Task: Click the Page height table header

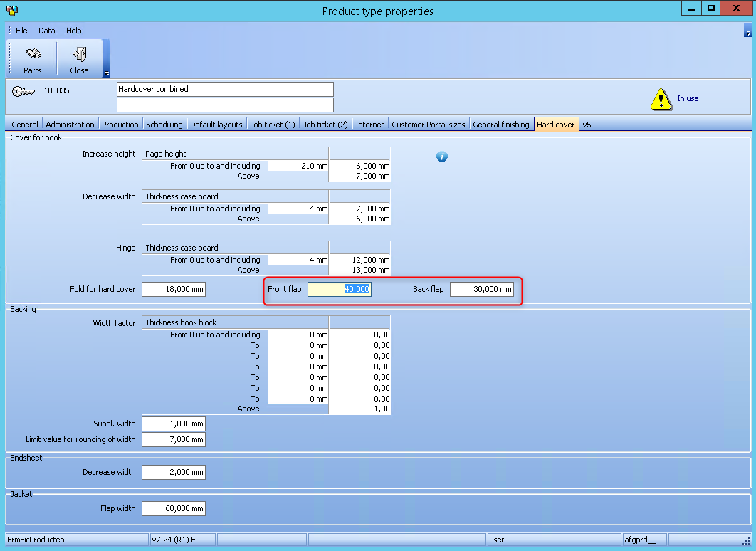Action: [x=236, y=154]
